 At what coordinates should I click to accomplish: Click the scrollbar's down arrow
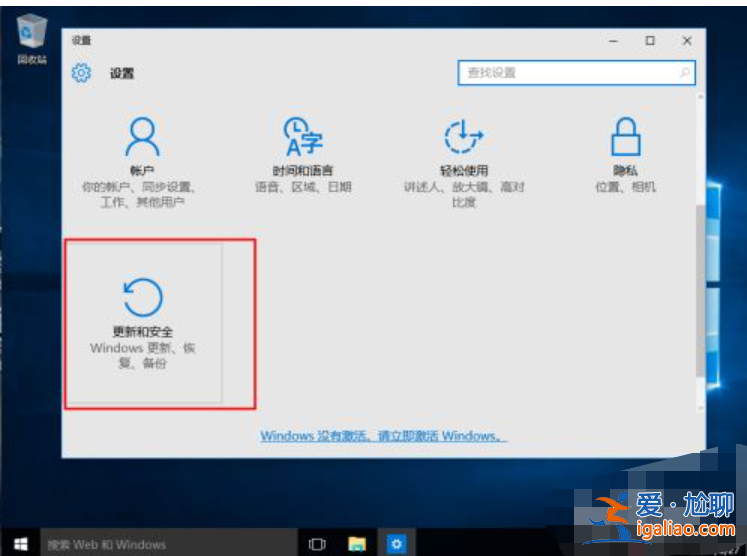700,407
